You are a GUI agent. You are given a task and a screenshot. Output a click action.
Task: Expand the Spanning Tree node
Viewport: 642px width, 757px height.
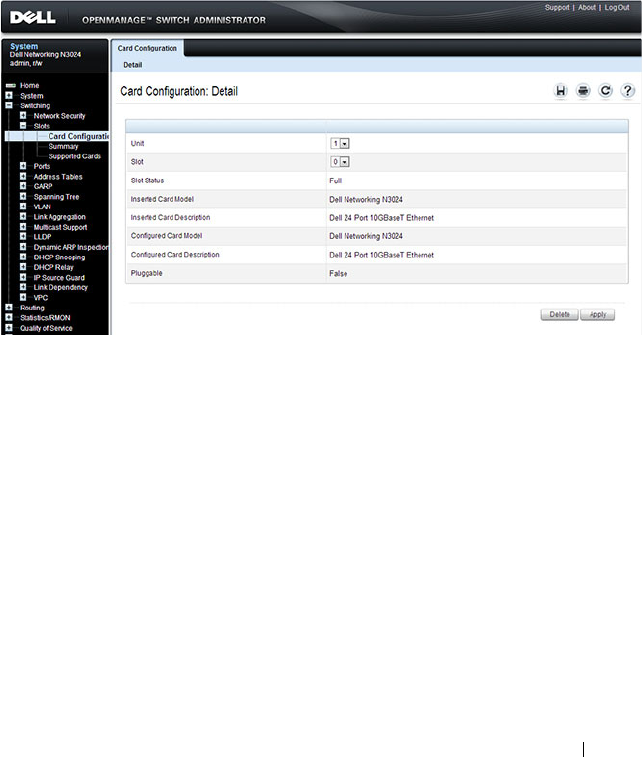pos(23,196)
